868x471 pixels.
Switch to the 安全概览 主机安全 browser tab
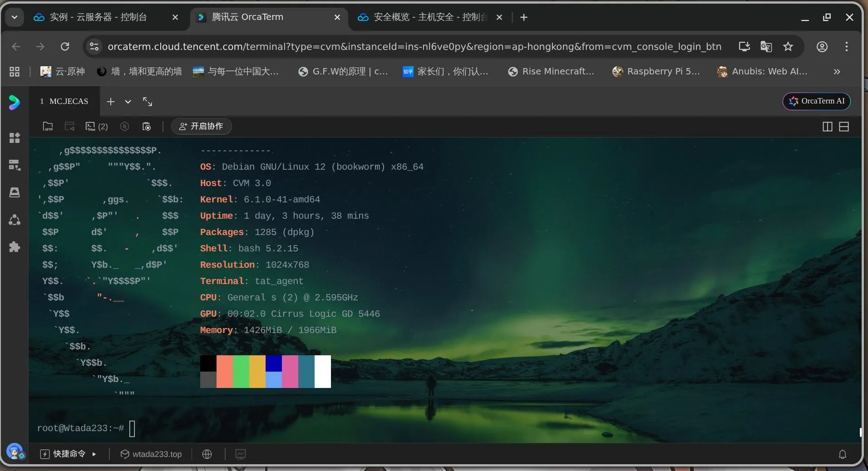tap(429, 17)
